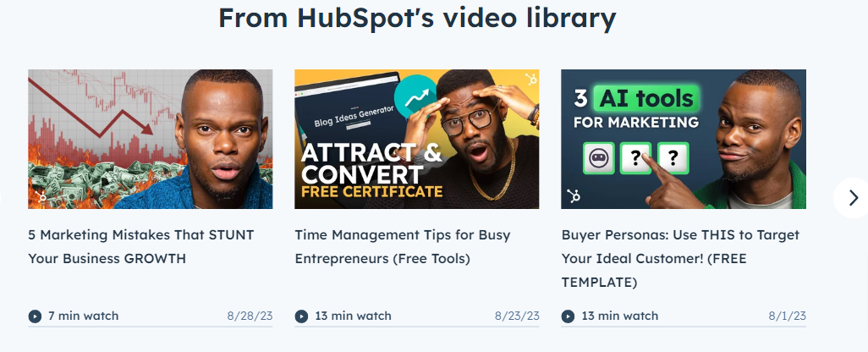Click play icon on 8/1/23 video card
Viewport: 868px width, 352px height.
pyautogui.click(x=568, y=316)
